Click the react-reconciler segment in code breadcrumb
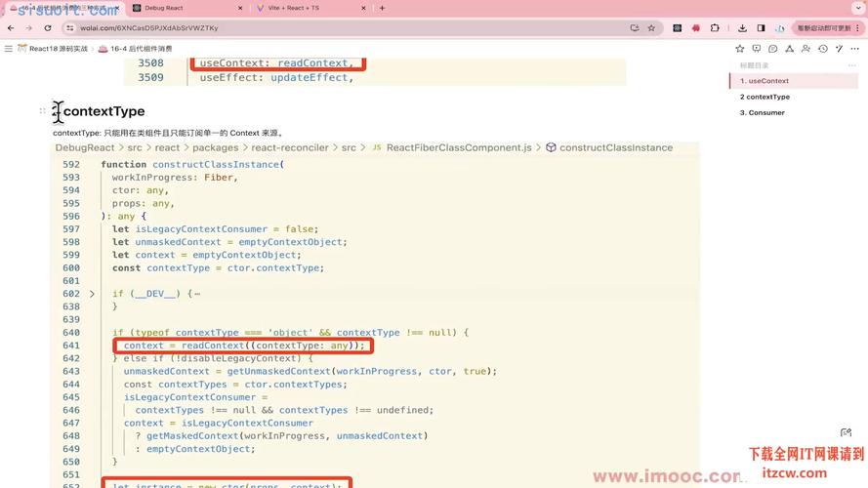868x488 pixels. point(290,147)
